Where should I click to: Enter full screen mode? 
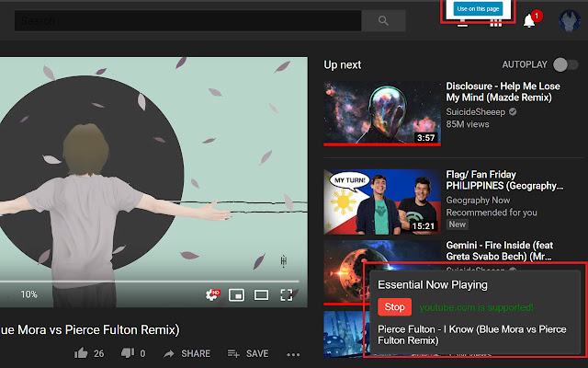tap(287, 295)
